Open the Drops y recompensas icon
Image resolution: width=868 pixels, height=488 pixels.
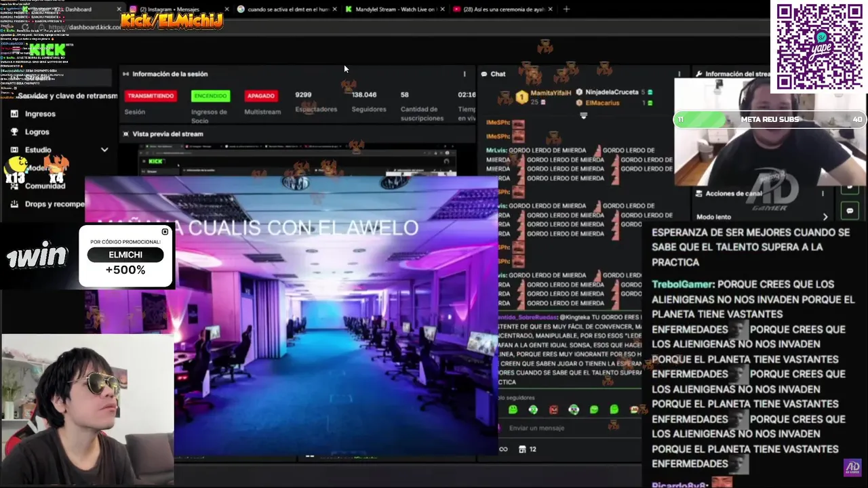tap(14, 204)
